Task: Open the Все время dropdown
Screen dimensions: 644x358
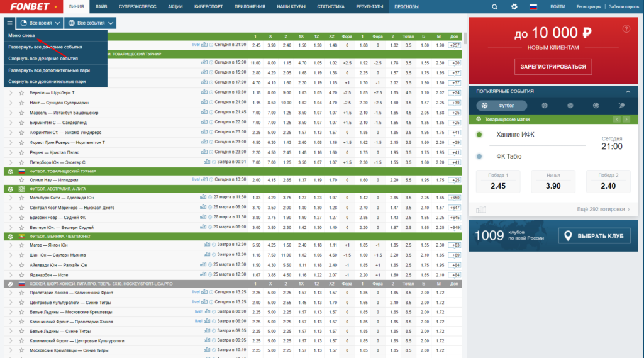Action: coord(40,23)
